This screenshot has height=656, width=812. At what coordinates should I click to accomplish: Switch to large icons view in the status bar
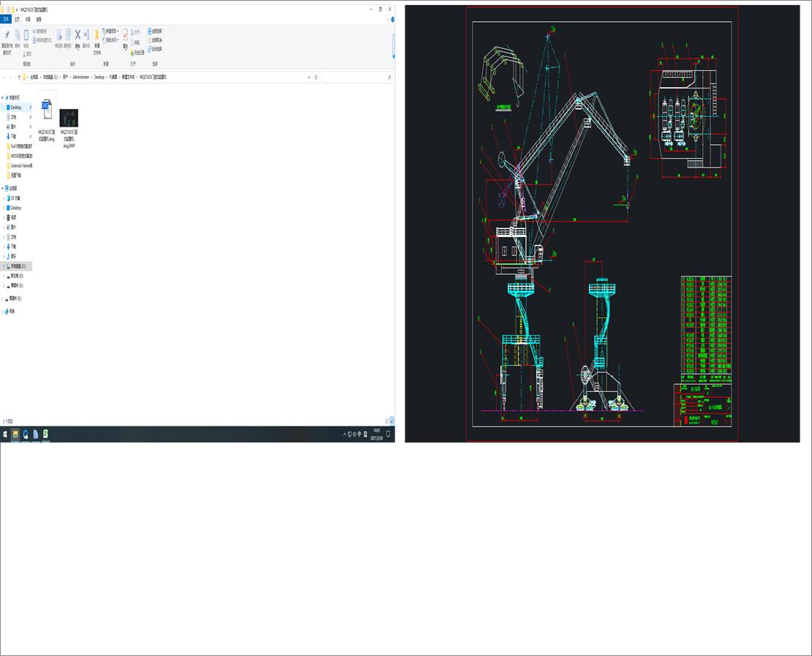pyautogui.click(x=391, y=421)
